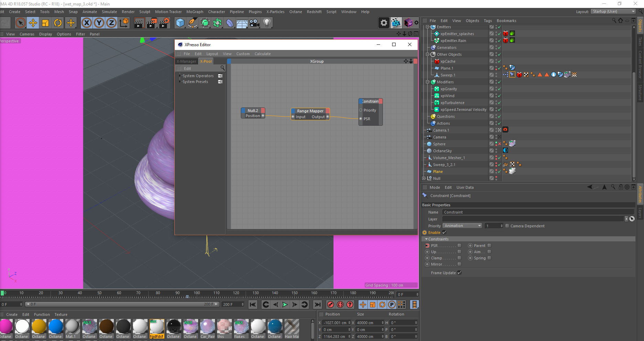This screenshot has height=341, width=644.
Task: Open Edit Render Settings clapperboard with gear
Action: pyautogui.click(x=164, y=23)
